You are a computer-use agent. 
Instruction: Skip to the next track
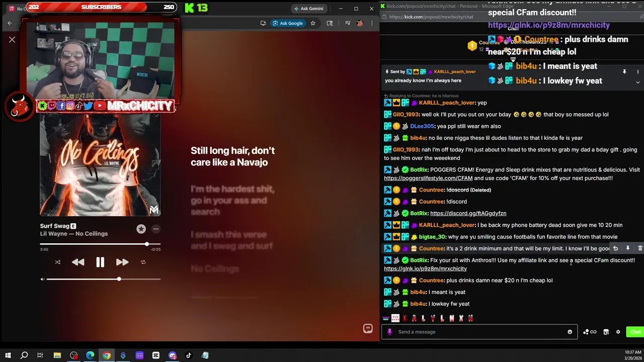tap(122, 262)
